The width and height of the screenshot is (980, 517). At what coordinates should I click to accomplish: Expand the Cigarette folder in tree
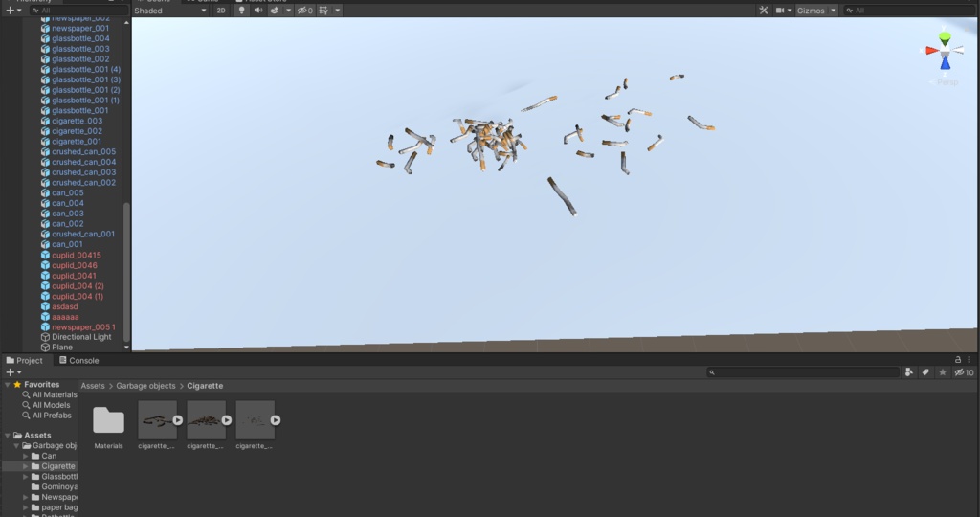[26, 466]
